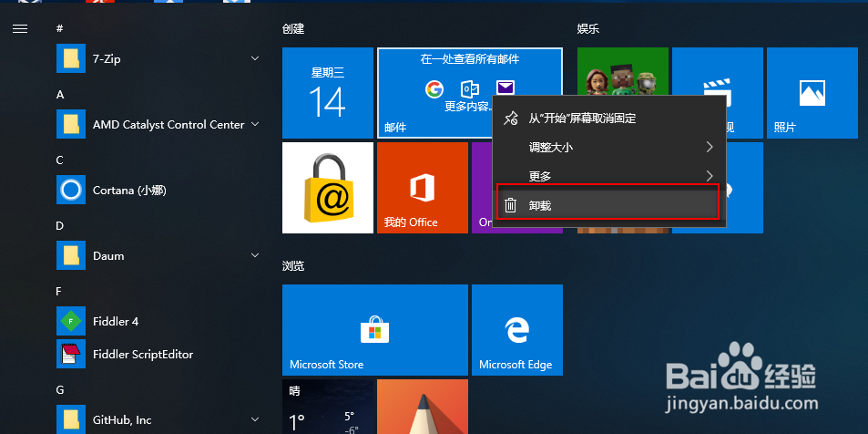
Task: Expand the AMD Catalyst Control Center chevron
Action: tap(255, 124)
